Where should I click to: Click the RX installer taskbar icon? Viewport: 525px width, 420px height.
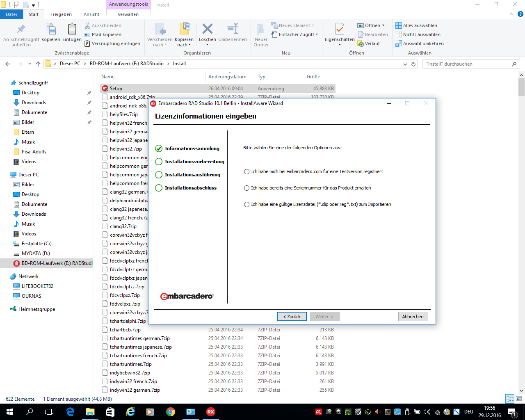(211, 412)
